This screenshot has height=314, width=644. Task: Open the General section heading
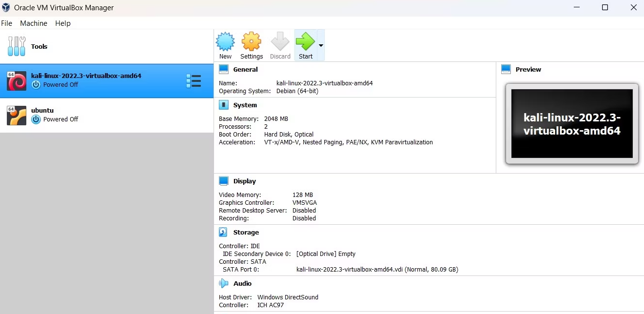pos(245,69)
